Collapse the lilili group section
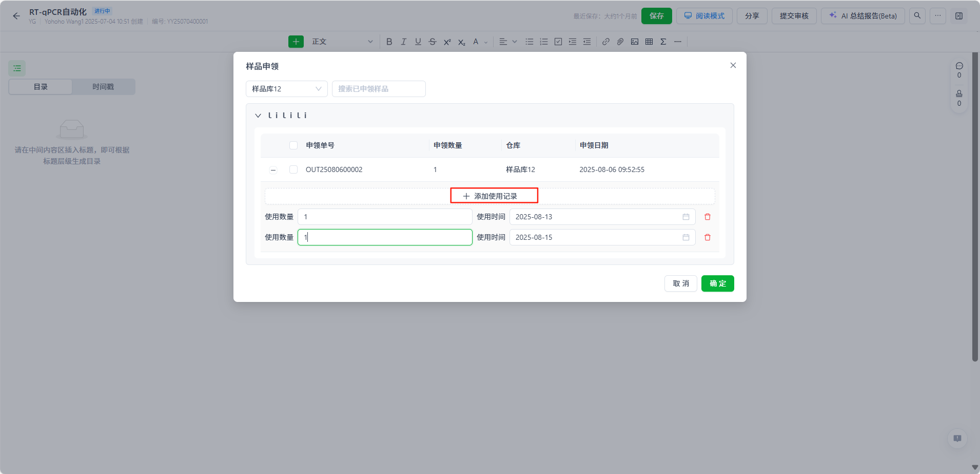Screen dimensions: 980x474 258,116
